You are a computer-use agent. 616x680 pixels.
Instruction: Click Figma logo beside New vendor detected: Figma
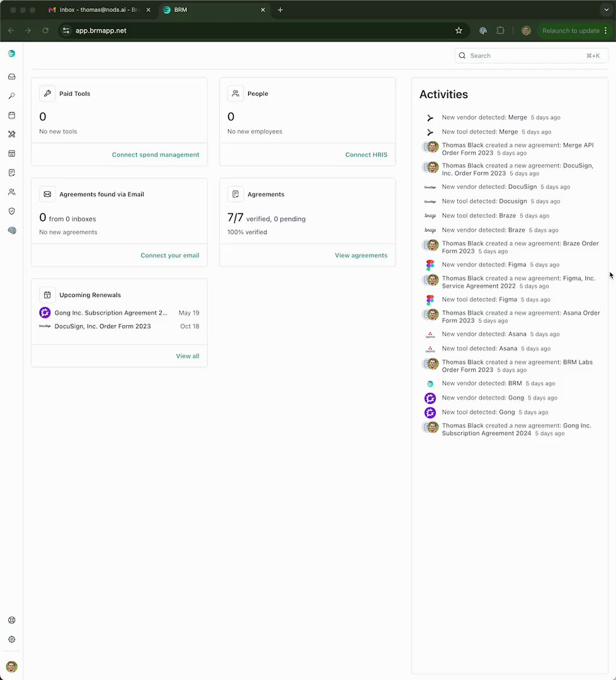click(430, 264)
